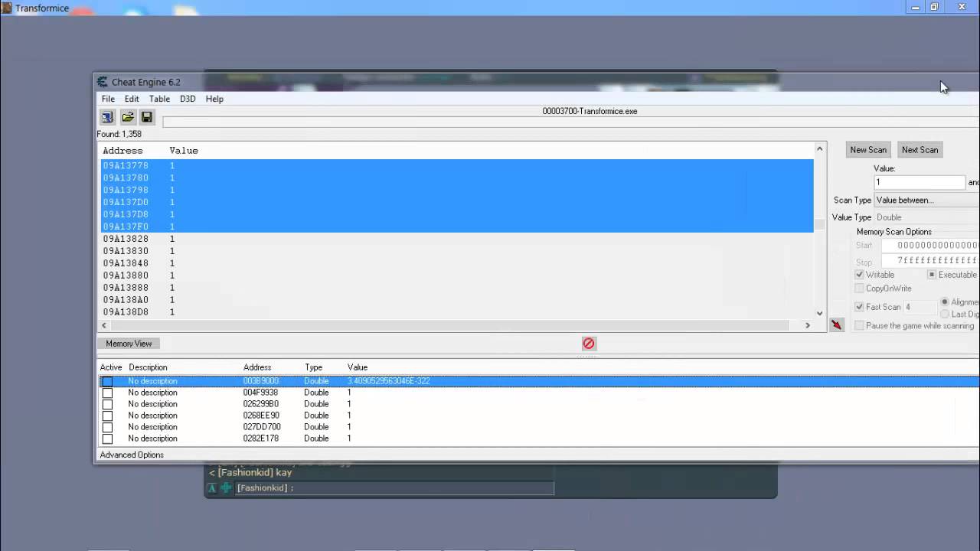Click results list scroll up arrow
Viewport: 980px width, 551px height.
819,148
